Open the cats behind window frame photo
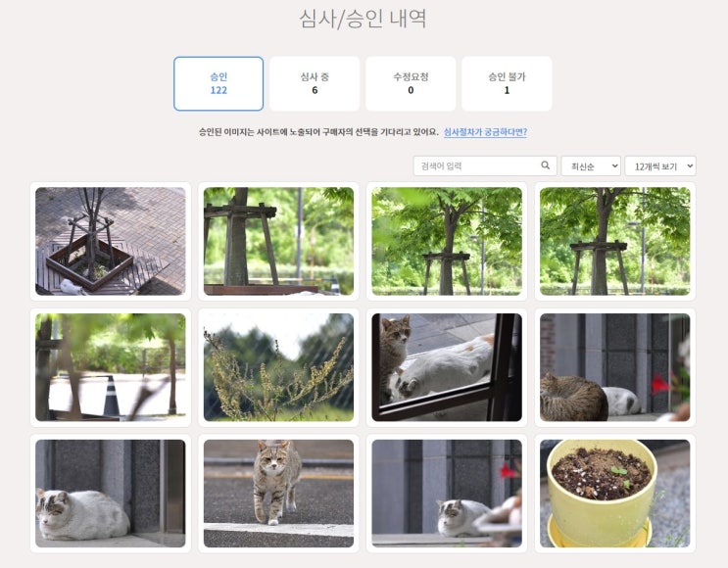The height and width of the screenshot is (568, 728). pyautogui.click(x=447, y=367)
